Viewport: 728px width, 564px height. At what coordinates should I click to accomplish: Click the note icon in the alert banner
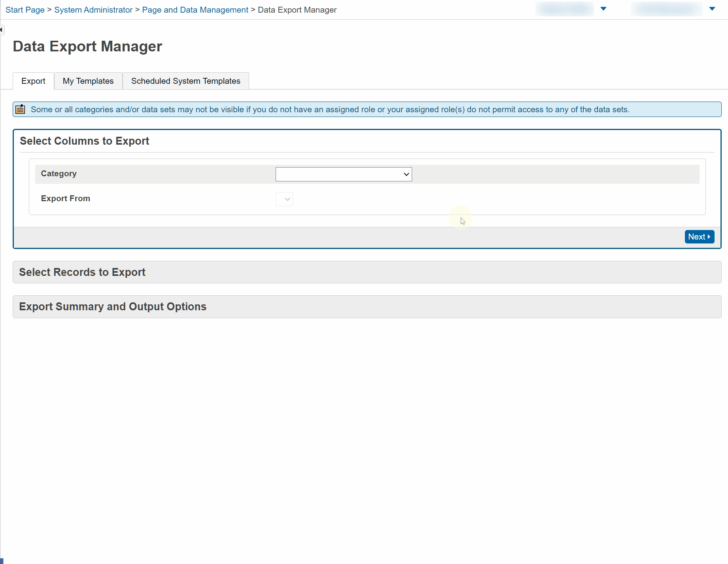(20, 109)
